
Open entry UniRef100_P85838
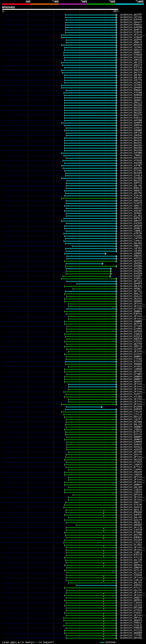131,628
